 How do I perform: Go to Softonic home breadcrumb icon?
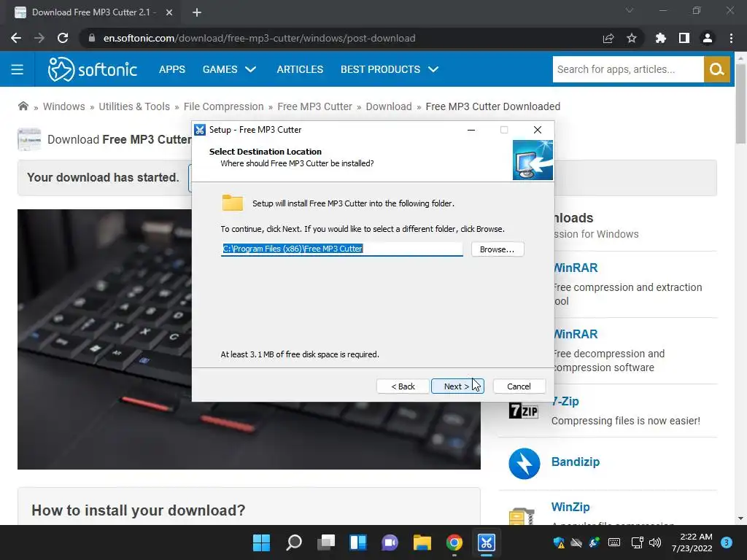tap(23, 106)
